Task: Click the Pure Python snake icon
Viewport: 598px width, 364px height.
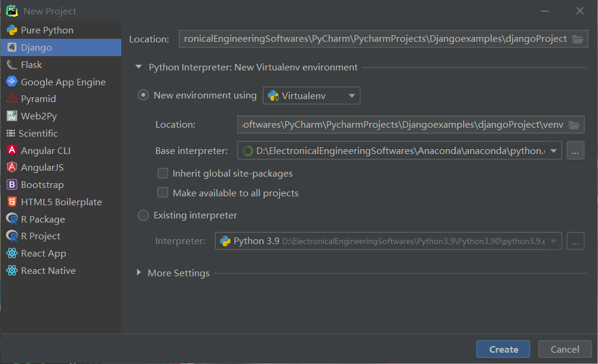Action: (12, 30)
